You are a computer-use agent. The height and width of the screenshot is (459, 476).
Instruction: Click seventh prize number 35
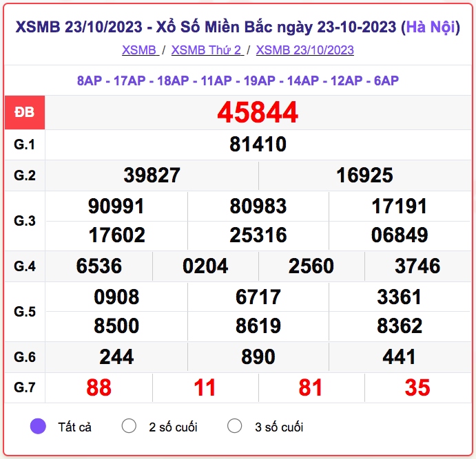pyautogui.click(x=417, y=387)
